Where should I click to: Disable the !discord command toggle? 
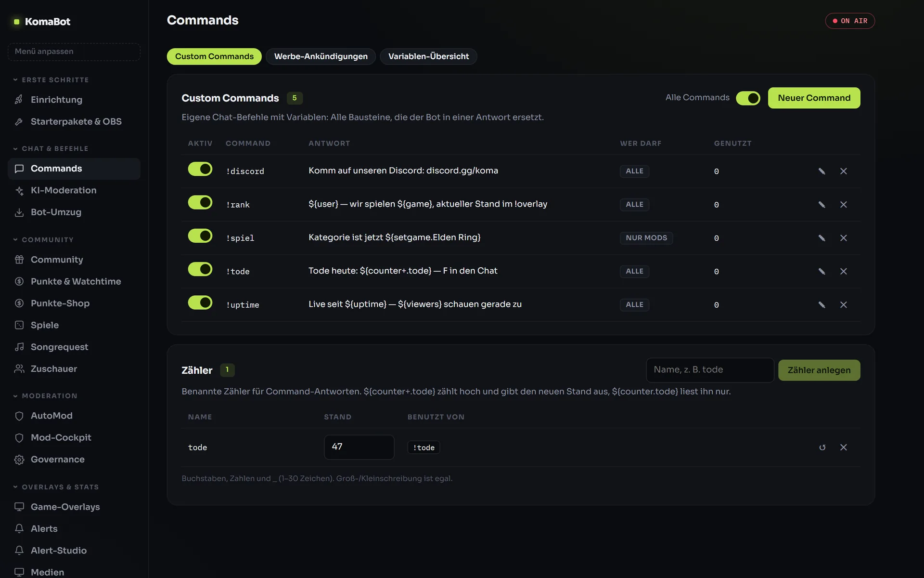pyautogui.click(x=200, y=169)
